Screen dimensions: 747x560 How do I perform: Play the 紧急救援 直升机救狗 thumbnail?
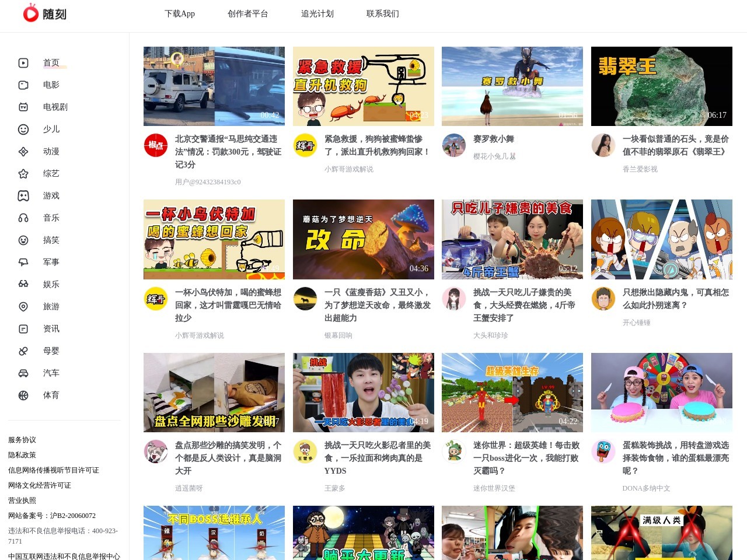(364, 86)
